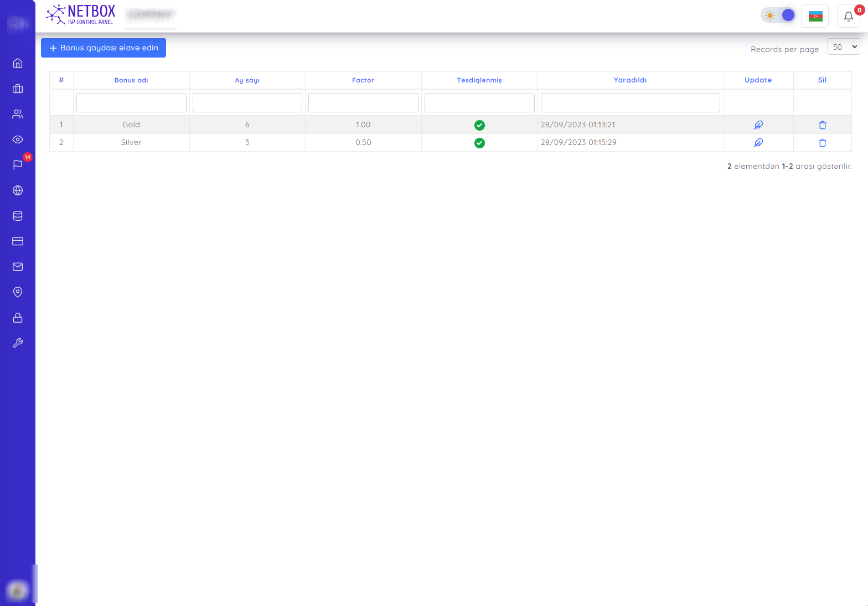868x606 pixels.
Task: Sort table by Yaradıldı column
Action: tap(630, 80)
